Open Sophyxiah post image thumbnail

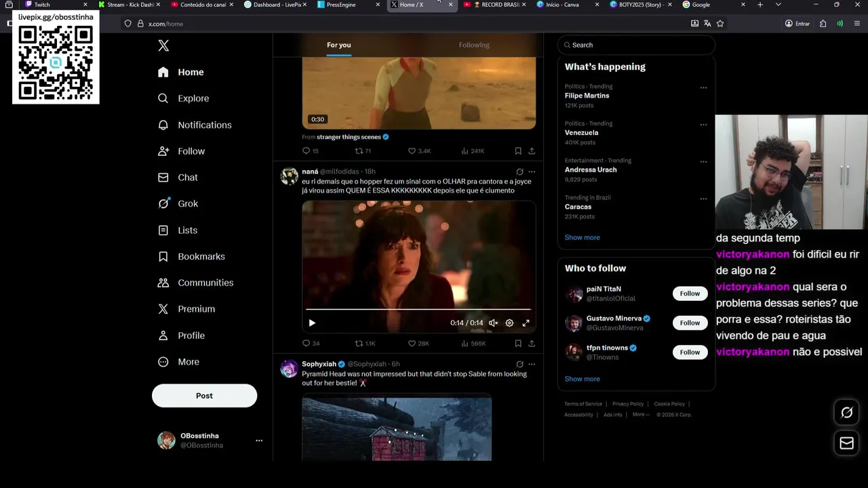(x=397, y=429)
